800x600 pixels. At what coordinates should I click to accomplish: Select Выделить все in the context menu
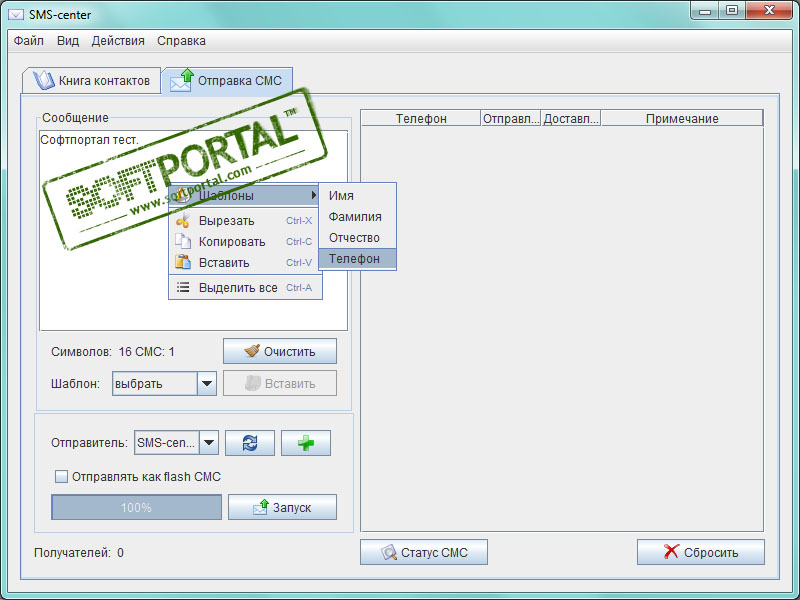click(x=245, y=288)
